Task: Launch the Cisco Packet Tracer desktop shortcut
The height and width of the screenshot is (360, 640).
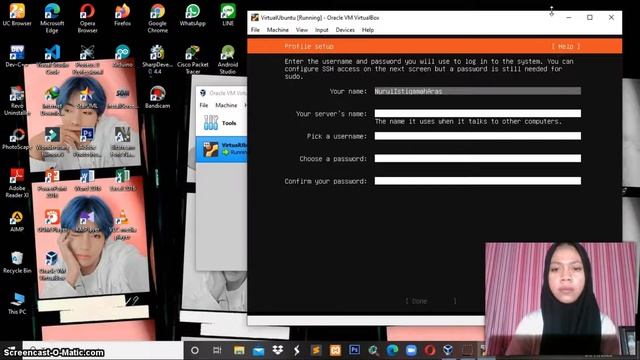Action: (x=193, y=60)
